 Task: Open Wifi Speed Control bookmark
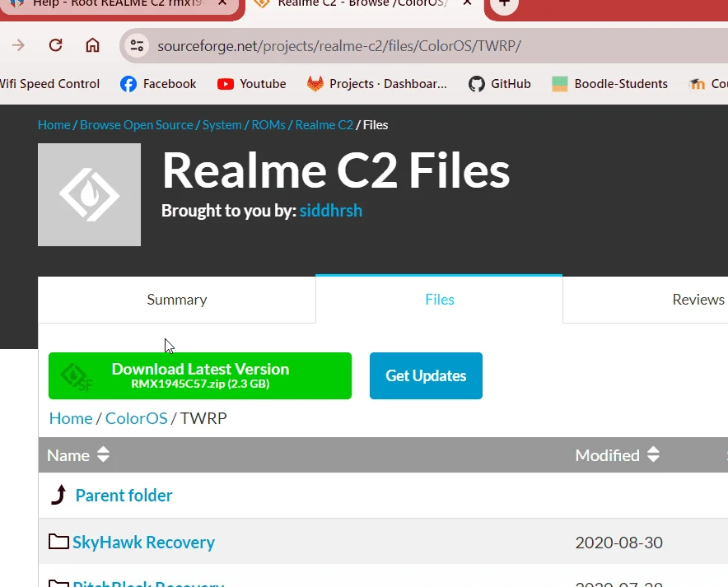click(x=49, y=83)
